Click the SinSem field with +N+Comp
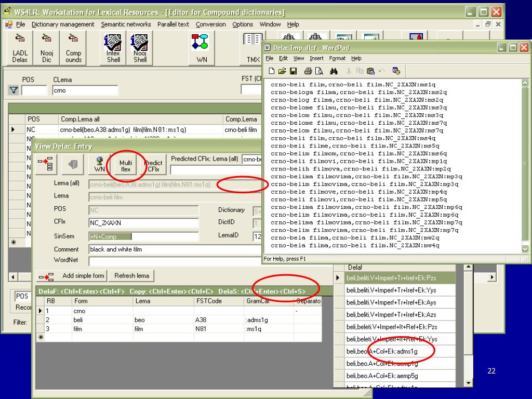 point(143,236)
